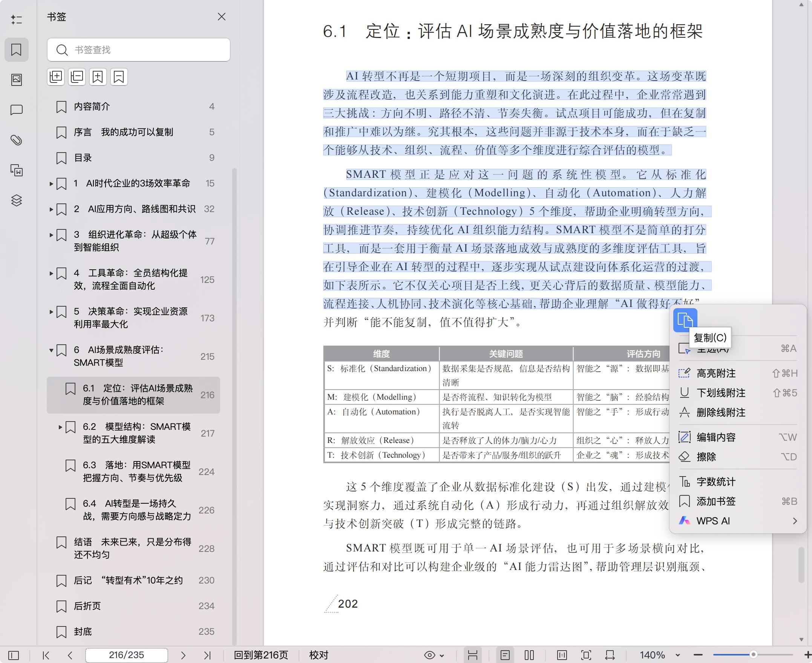Click the delete bookmark icon with minus
The height and width of the screenshot is (663, 812).
click(x=119, y=77)
